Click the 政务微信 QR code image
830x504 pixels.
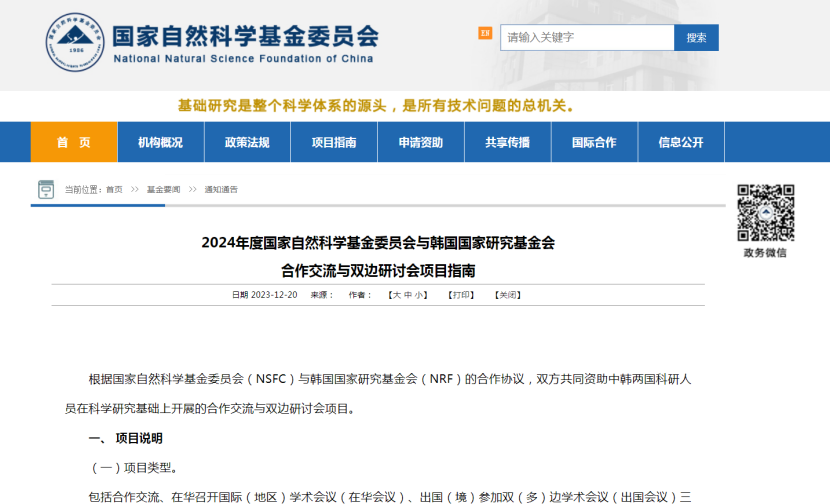tap(765, 213)
